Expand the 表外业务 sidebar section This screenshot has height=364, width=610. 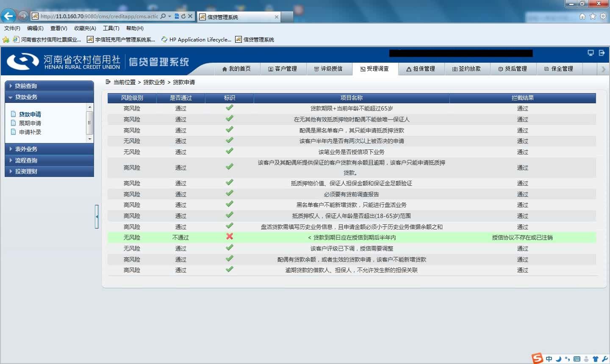49,149
